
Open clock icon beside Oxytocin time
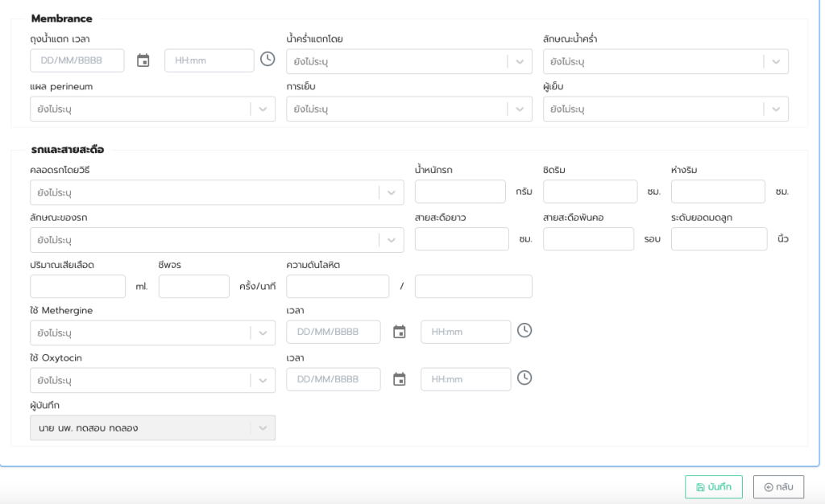pyautogui.click(x=524, y=378)
